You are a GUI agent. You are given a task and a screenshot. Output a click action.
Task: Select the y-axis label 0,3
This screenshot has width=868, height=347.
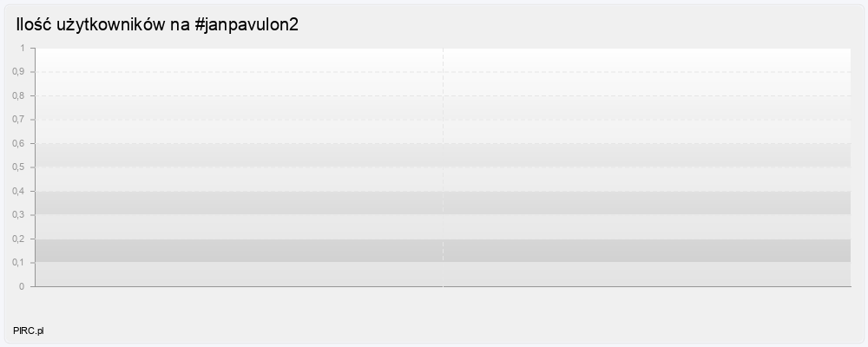coord(19,215)
